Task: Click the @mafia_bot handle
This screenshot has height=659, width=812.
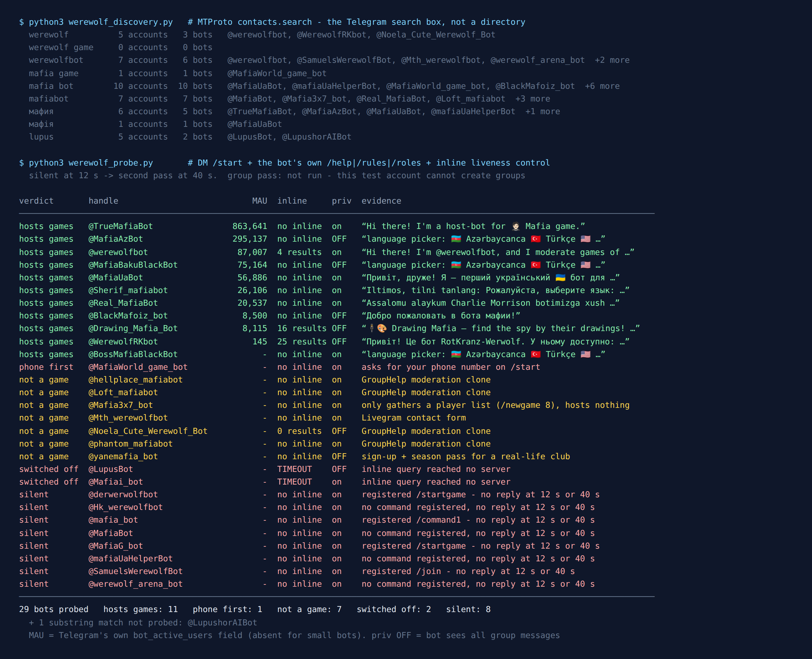Action: 113,520
